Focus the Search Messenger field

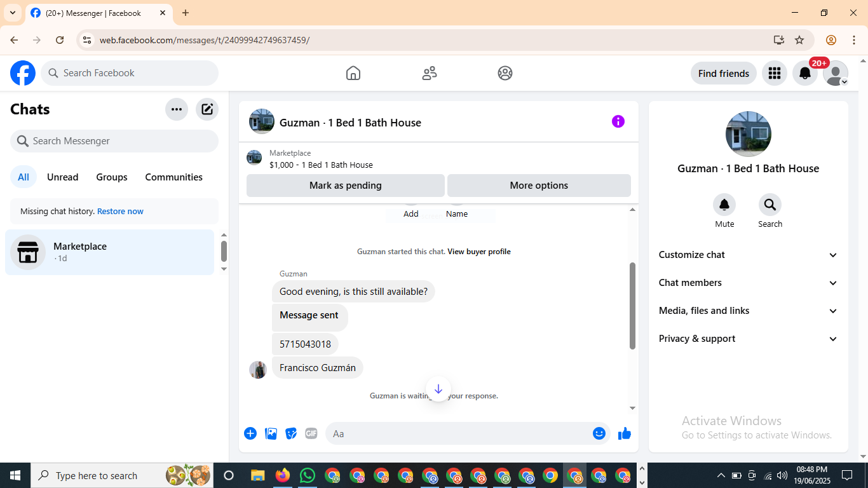[x=114, y=141]
